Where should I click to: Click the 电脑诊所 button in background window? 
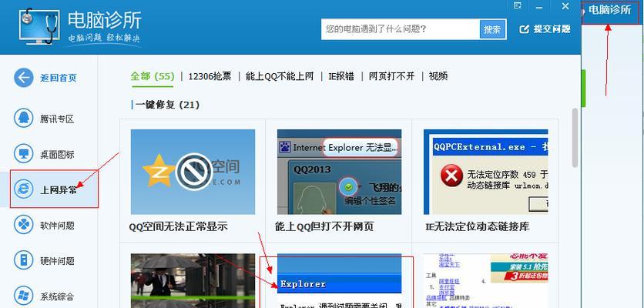pos(609,10)
